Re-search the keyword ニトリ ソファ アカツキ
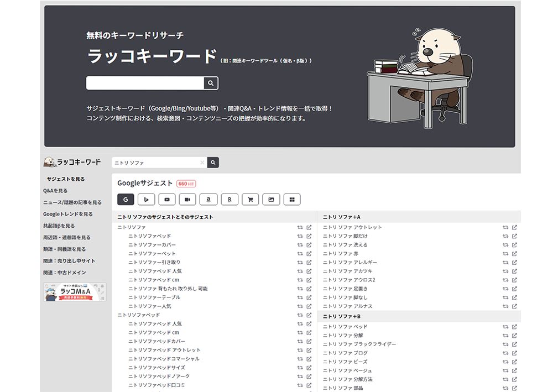 (505, 271)
